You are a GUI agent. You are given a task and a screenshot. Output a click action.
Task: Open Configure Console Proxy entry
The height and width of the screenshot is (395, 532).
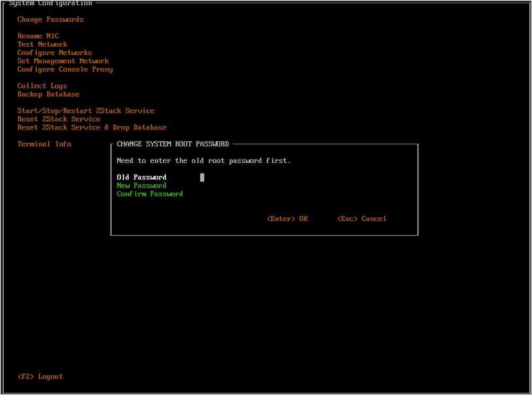click(x=65, y=70)
